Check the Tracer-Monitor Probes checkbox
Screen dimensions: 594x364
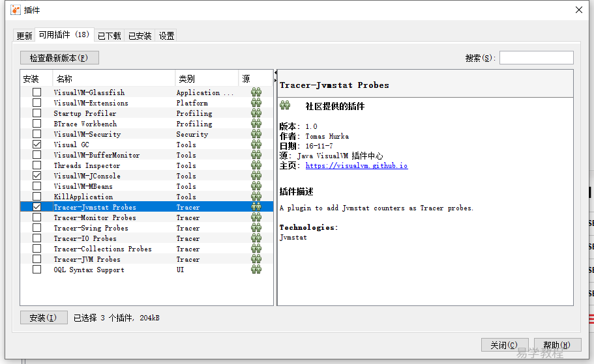[37, 217]
